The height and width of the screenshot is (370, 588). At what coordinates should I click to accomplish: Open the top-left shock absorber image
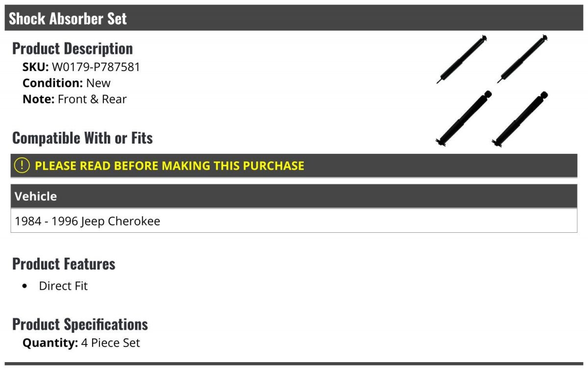[462, 59]
